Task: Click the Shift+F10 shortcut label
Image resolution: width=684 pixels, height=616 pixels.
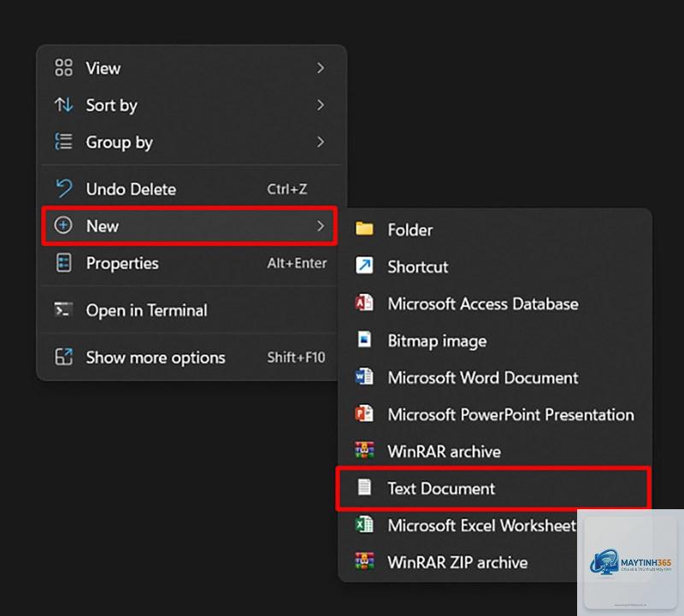Action: (x=296, y=357)
